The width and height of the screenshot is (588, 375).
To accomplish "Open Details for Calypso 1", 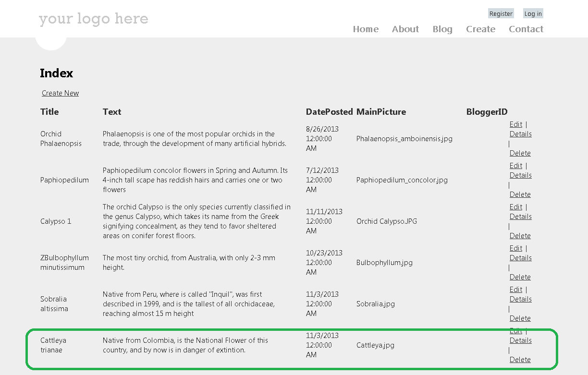I will (x=520, y=217).
